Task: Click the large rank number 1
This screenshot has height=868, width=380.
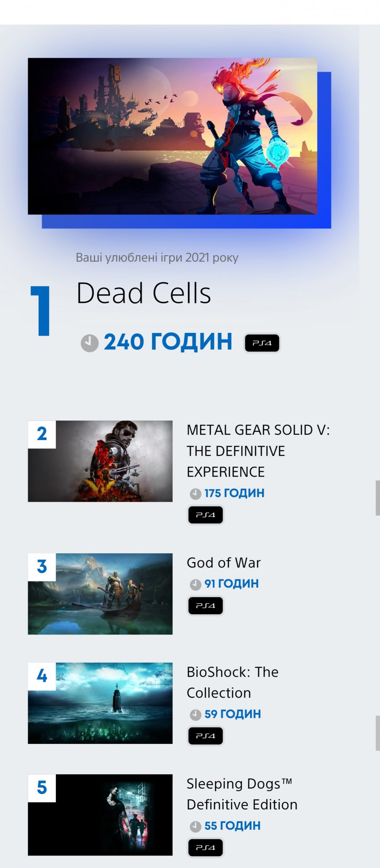Action: click(x=41, y=310)
